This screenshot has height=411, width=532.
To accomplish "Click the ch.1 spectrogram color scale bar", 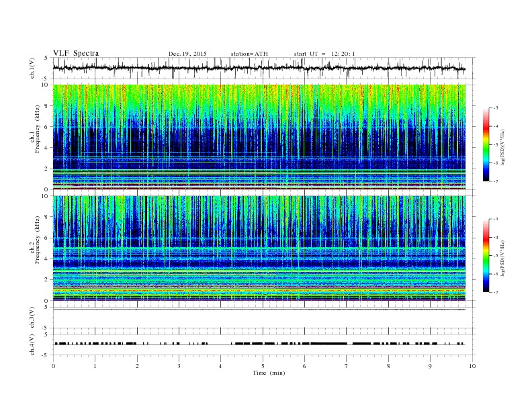I will pyautogui.click(x=486, y=144).
